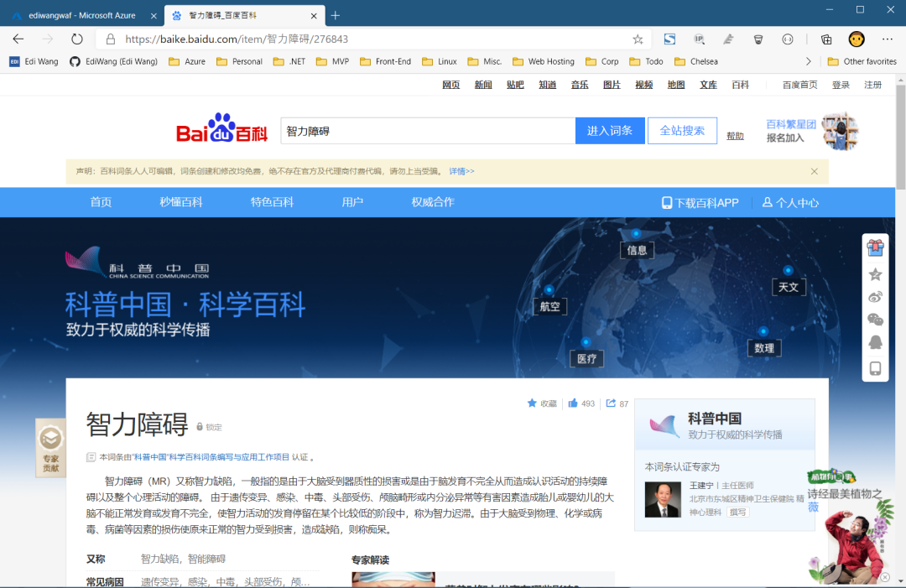Viewport: 906px width, 588px height.
Task: Go back to the previous page
Action: click(x=18, y=39)
